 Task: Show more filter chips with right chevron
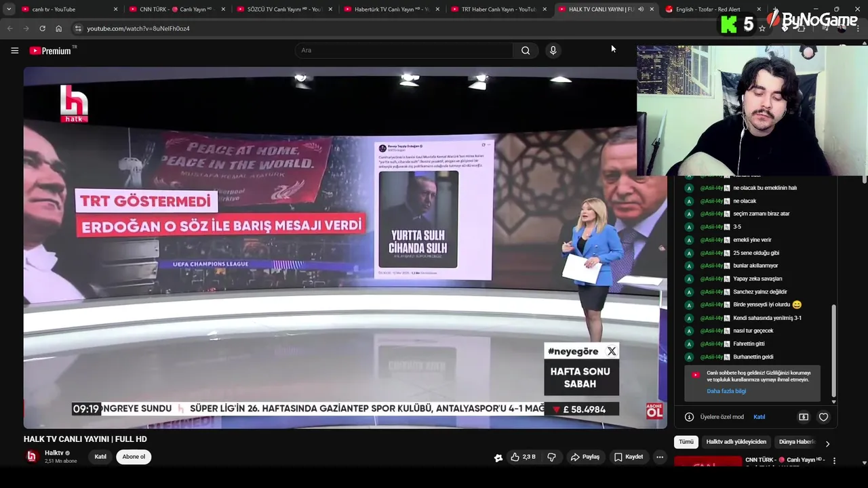(x=827, y=443)
